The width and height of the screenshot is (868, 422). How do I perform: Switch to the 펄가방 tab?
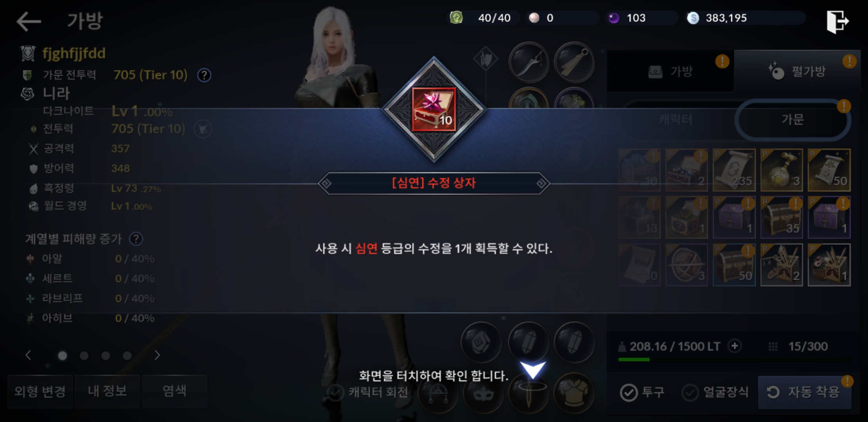[797, 71]
